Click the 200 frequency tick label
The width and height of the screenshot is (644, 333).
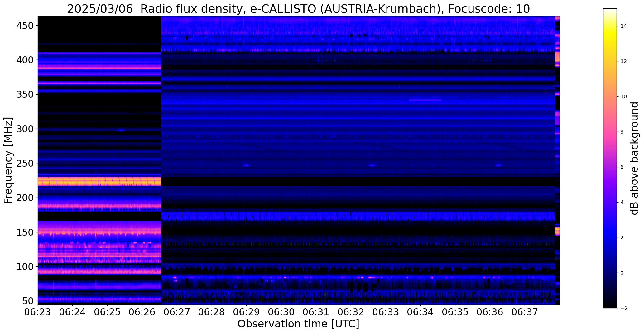pos(25,198)
